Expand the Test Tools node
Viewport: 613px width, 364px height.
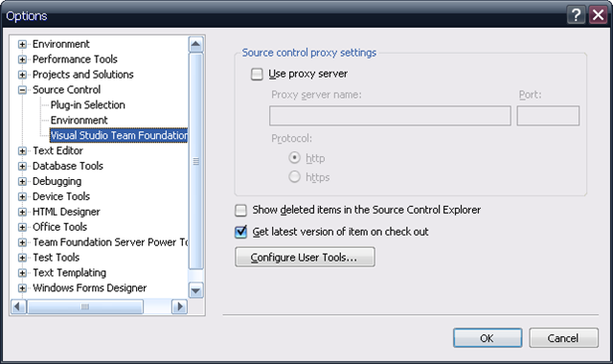(x=22, y=258)
